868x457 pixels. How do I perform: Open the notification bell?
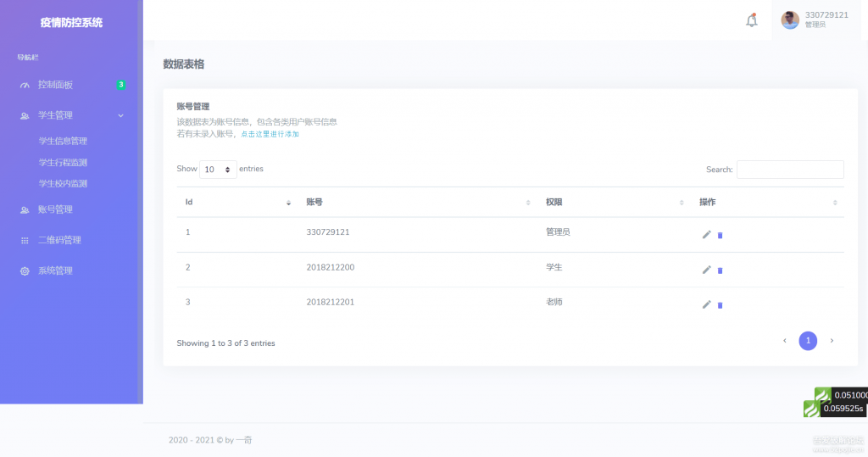pyautogui.click(x=751, y=20)
